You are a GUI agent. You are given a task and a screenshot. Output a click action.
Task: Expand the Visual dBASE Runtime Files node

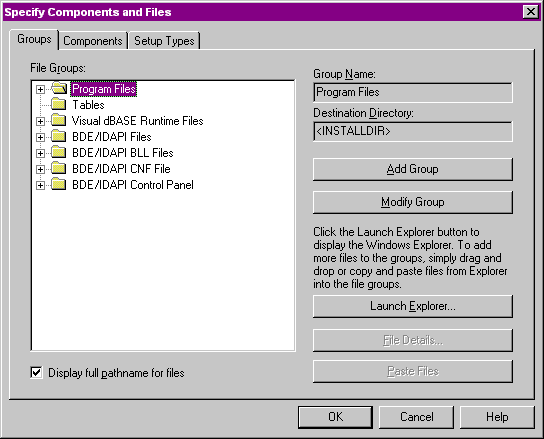tap(40, 121)
